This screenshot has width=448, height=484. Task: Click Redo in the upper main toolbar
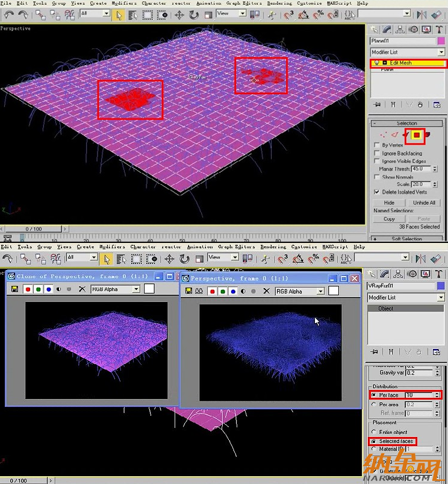point(23,14)
